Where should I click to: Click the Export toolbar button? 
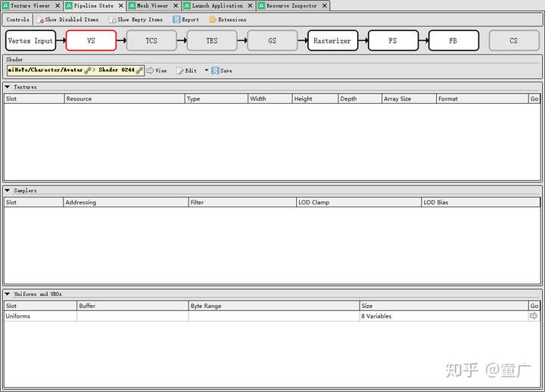[186, 20]
